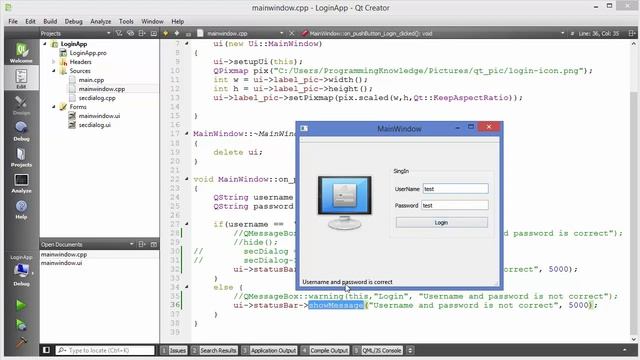
Task: Collapse the Sources folder
Action: point(53,71)
